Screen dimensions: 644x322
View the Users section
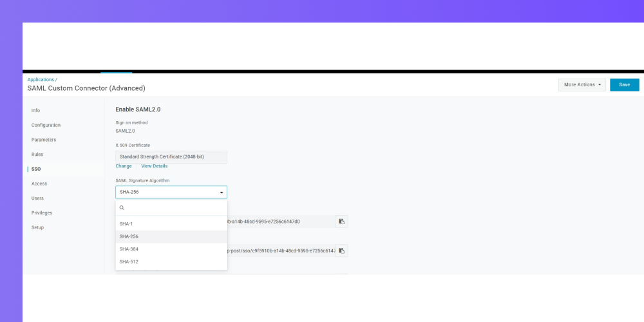37,198
